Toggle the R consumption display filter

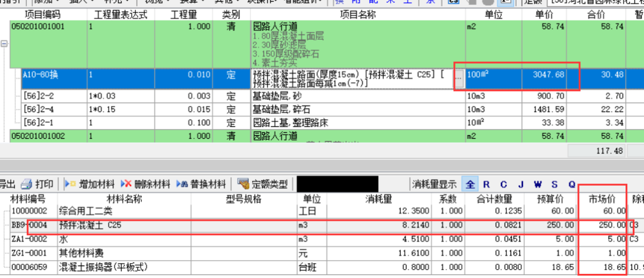487,184
